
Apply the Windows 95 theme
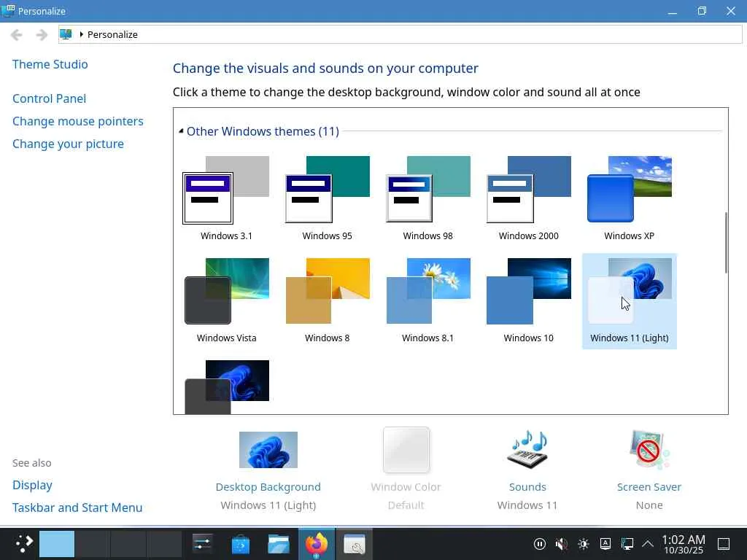click(328, 198)
